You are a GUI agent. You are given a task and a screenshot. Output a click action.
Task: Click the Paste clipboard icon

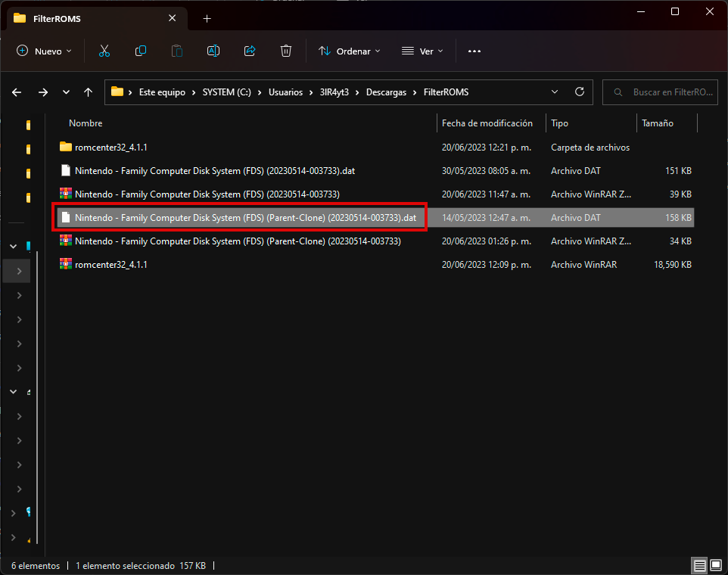[177, 51]
